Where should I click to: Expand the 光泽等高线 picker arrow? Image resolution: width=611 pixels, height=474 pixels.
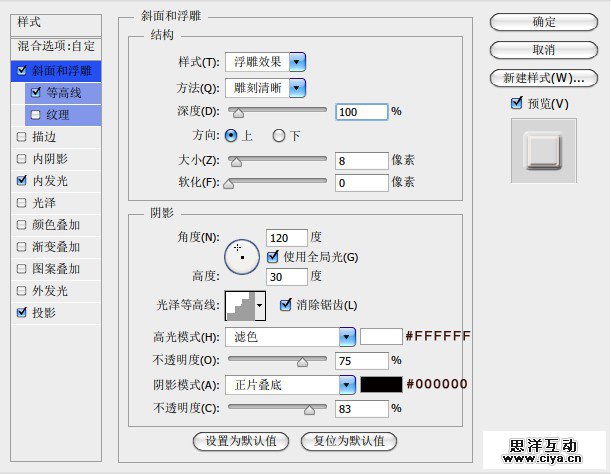click(x=260, y=306)
